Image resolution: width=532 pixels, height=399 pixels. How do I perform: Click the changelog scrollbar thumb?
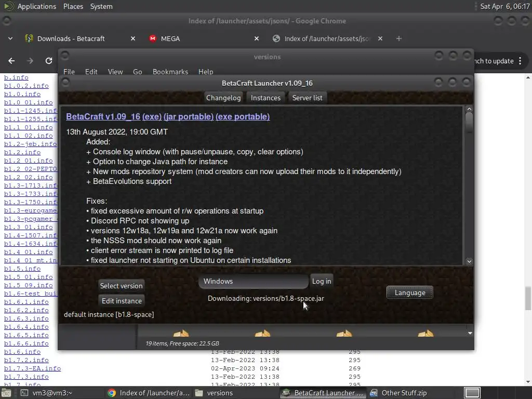[469, 123]
